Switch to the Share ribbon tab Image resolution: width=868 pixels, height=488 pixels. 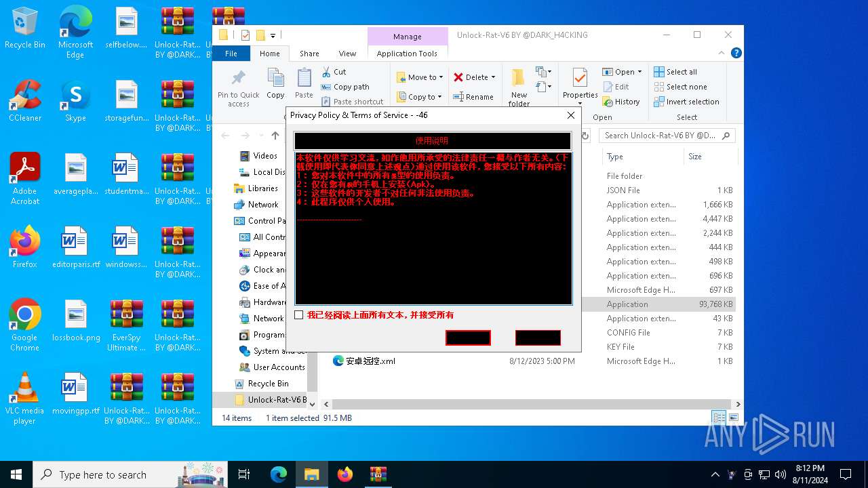(309, 54)
